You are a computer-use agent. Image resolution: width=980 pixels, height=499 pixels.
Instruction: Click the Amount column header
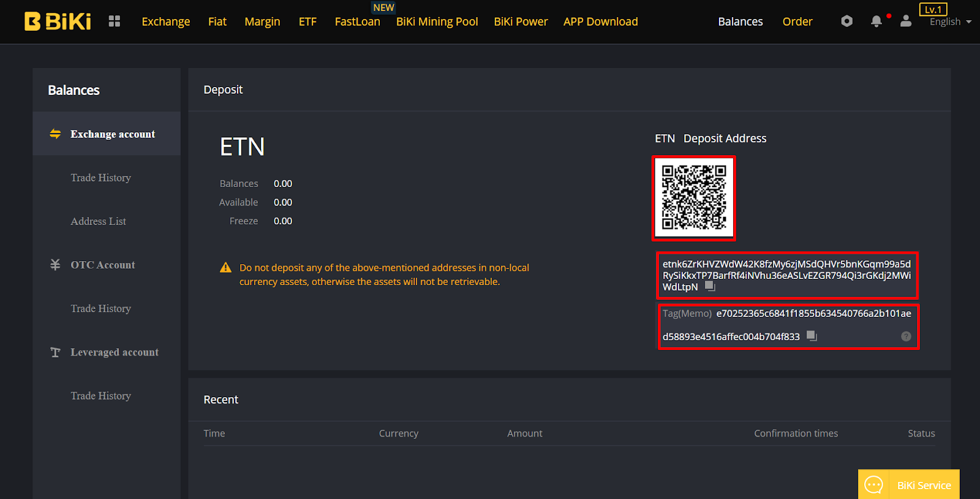525,433
